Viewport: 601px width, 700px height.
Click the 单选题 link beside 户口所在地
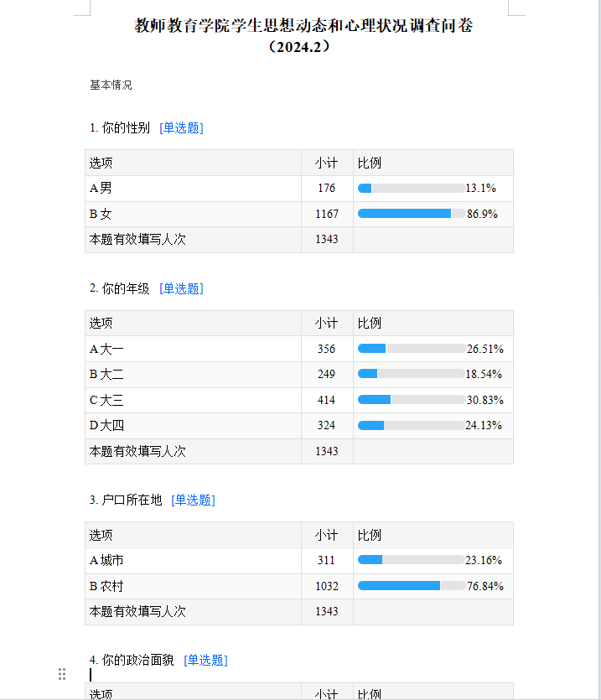click(x=193, y=500)
